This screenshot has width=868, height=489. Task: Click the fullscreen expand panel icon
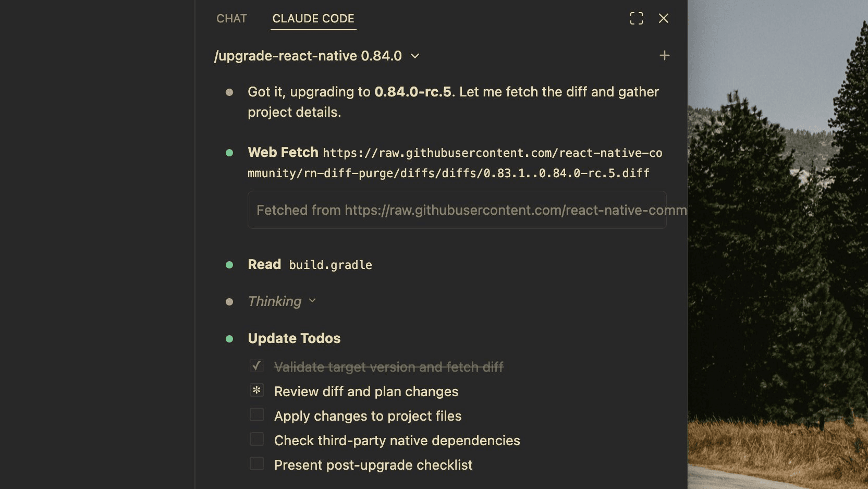(x=636, y=19)
